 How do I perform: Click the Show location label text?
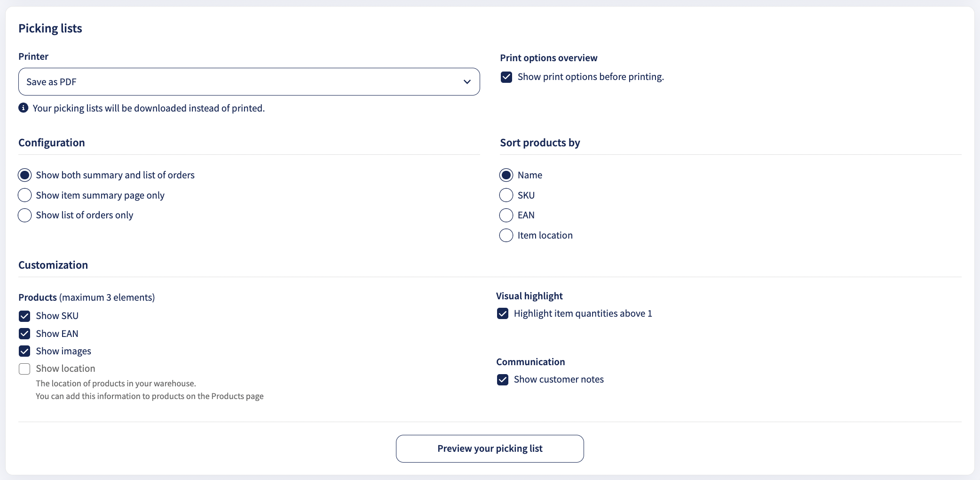coord(65,368)
